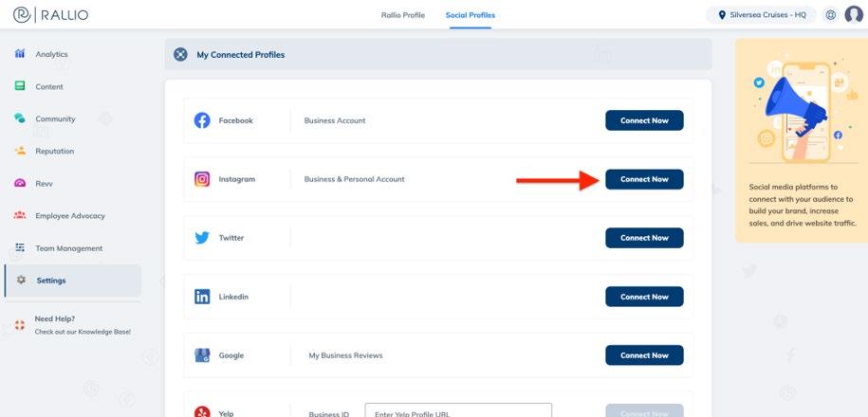The image size is (868, 417).
Task: Open the help lifebuoy icon in header
Action: [x=830, y=15]
